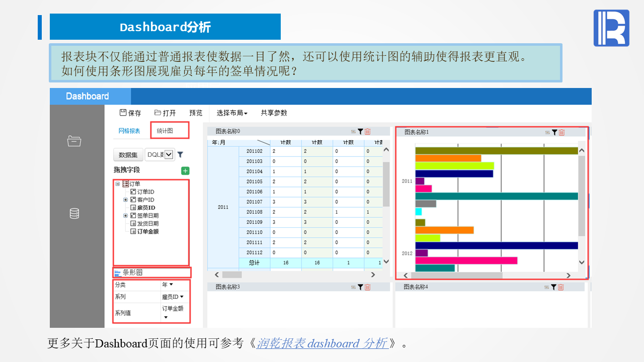Screen dimensions: 644x362
Task: Select the 发货日期 field
Action: tap(148, 224)
